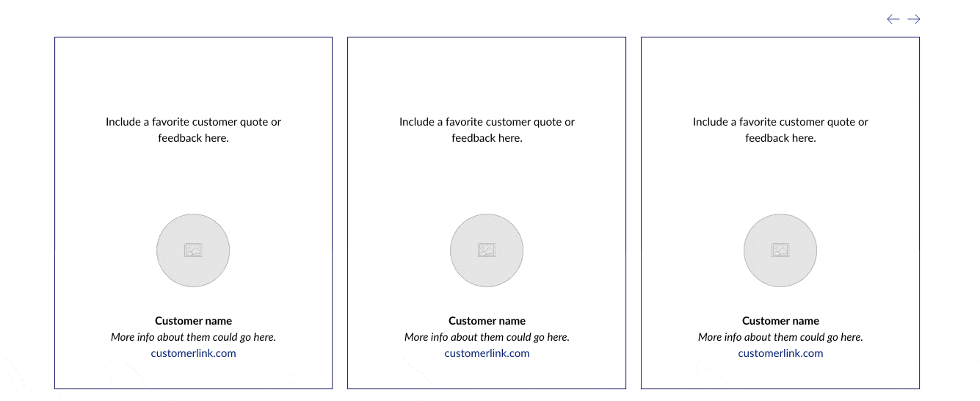The width and height of the screenshot is (980, 401).
Task: Select the quote text in the second card
Action: click(487, 130)
